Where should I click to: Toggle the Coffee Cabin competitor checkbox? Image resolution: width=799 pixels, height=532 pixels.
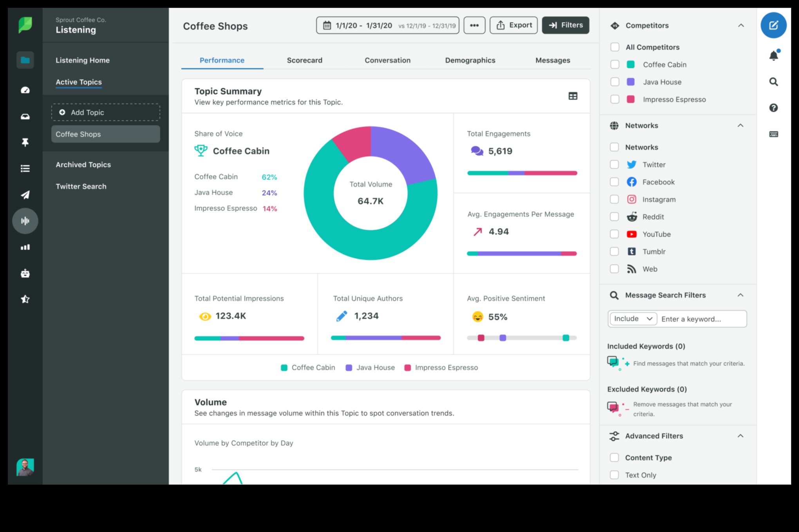point(615,64)
